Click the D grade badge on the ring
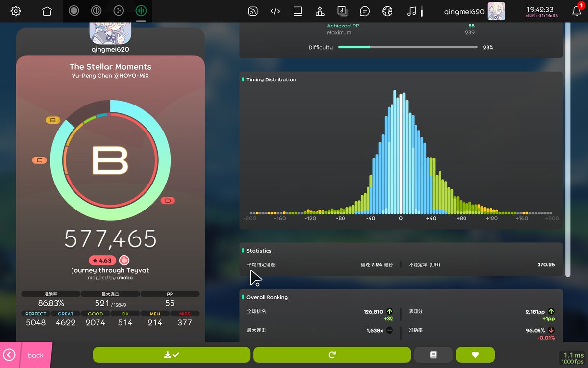Viewport: 588px width, 368px height. [168, 200]
